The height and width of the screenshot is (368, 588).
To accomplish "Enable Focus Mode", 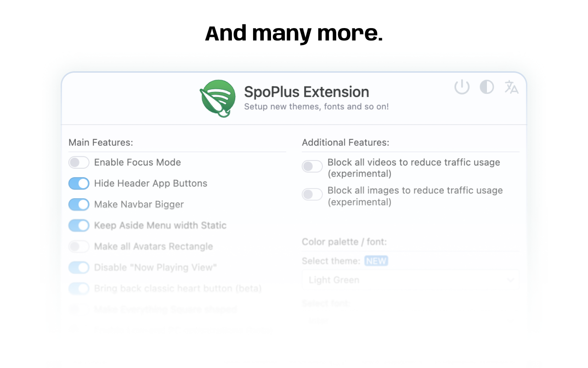I will tap(79, 162).
